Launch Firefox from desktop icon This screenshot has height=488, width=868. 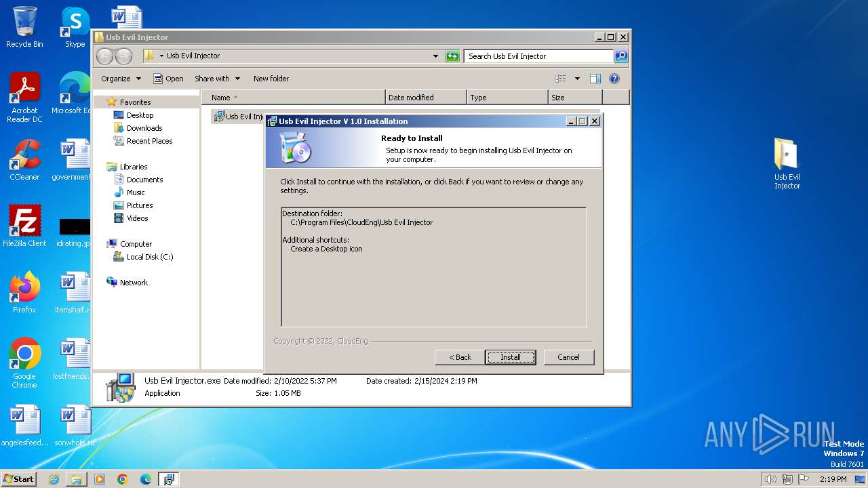click(x=24, y=293)
